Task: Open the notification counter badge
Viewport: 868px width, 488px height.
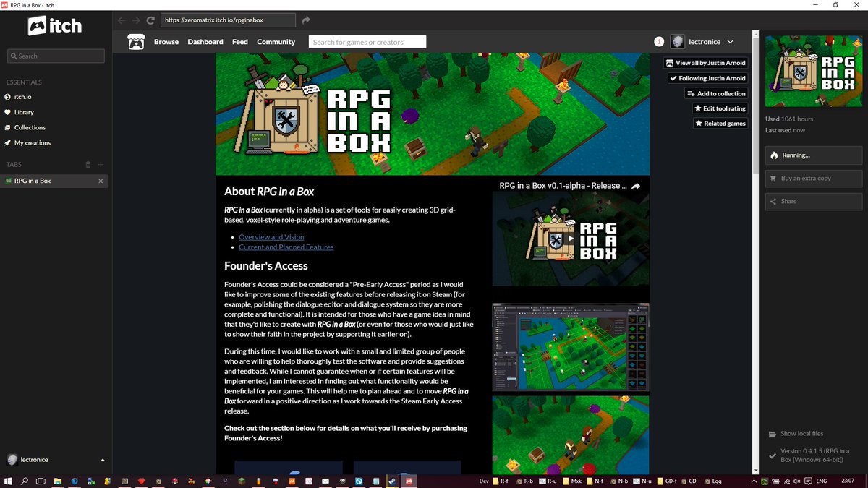Action: 659,42
